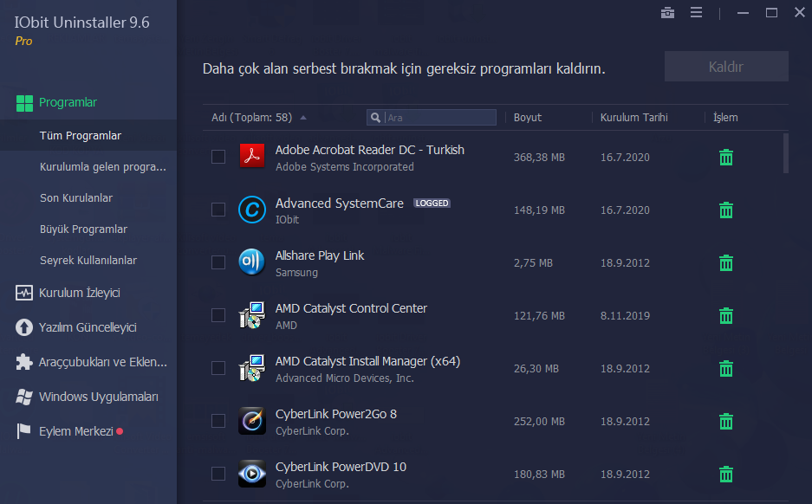812x504 pixels.
Task: Toggle the name column sort arrow
Action: pyautogui.click(x=303, y=118)
